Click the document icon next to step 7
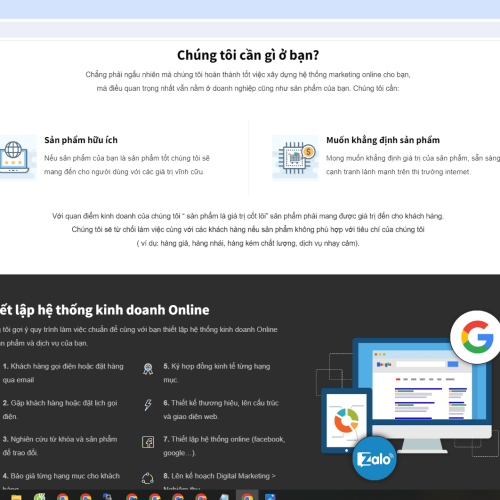500x500 pixels. point(148,442)
